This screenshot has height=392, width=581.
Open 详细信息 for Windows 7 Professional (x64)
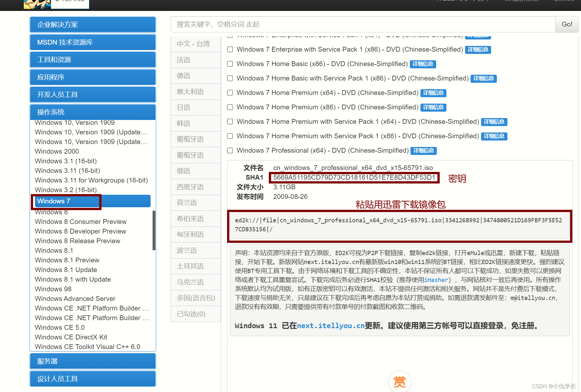pos(424,151)
